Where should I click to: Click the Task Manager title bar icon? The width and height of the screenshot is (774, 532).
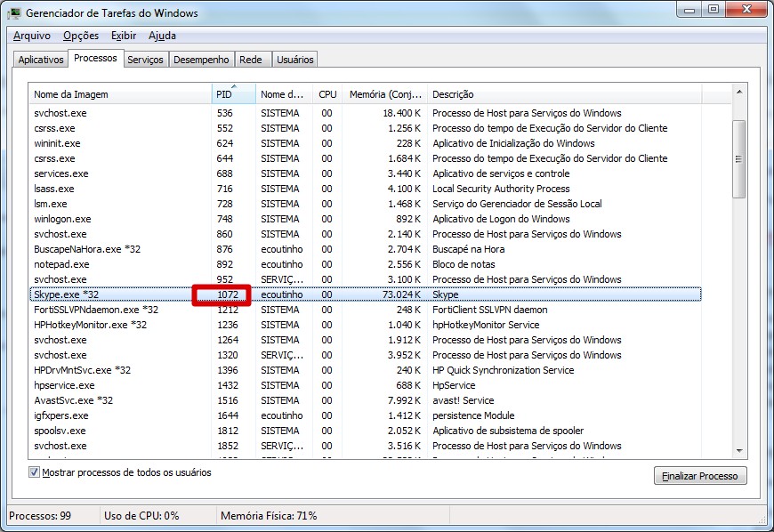pos(14,13)
